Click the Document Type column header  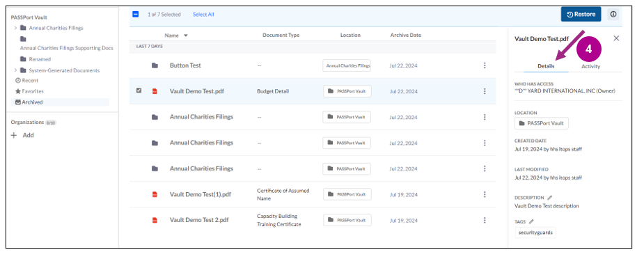(281, 36)
